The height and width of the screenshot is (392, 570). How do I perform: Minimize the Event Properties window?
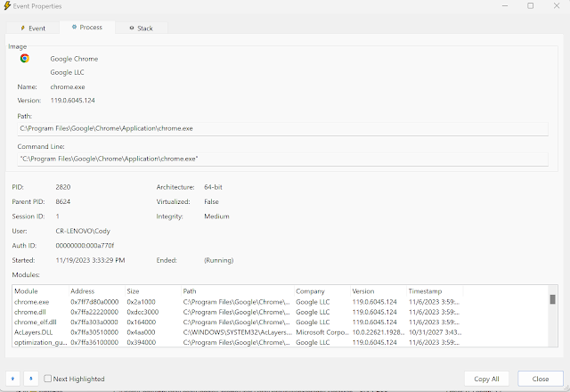pyautogui.click(x=505, y=6)
